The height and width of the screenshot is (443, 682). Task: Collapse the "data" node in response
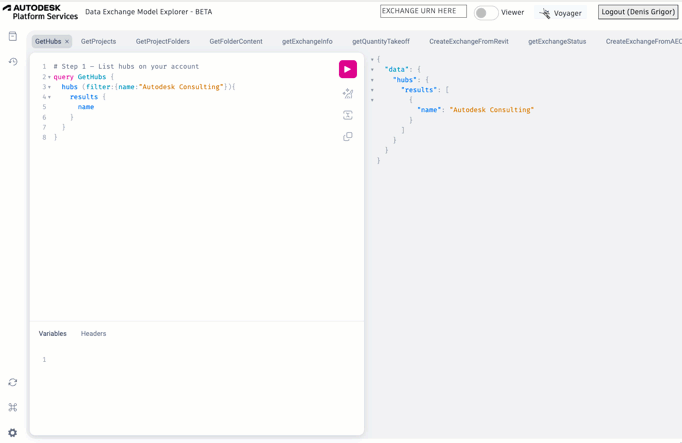click(372, 70)
